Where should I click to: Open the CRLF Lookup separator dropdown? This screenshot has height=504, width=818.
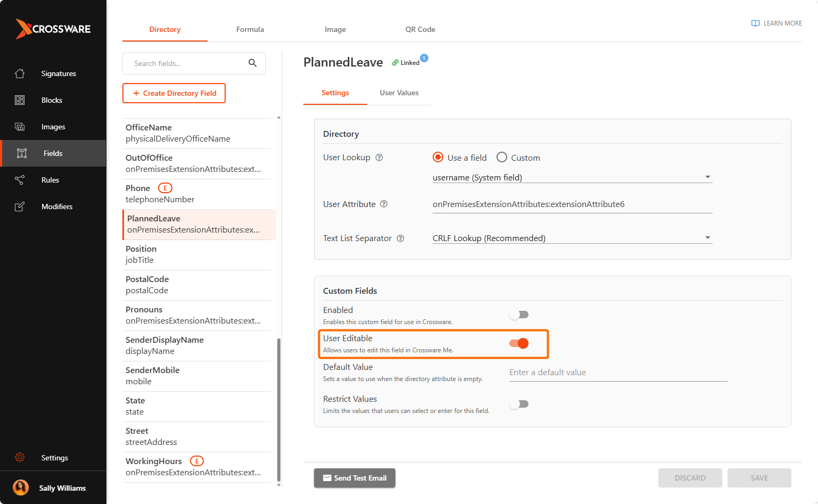coord(572,238)
